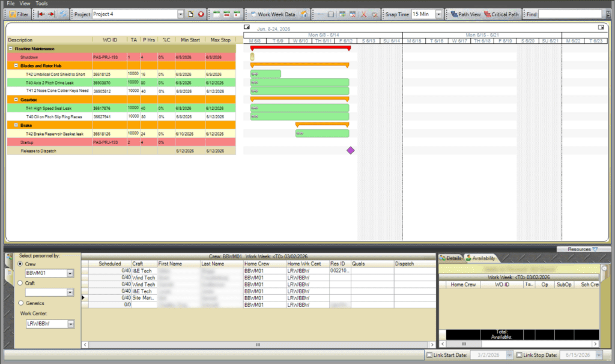Click the purple Release to Dispatch milestone

351,151
